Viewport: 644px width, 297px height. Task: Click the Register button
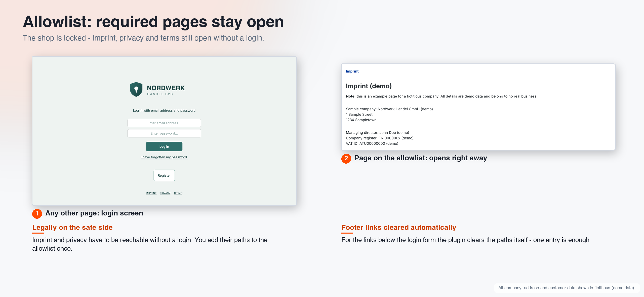click(164, 175)
